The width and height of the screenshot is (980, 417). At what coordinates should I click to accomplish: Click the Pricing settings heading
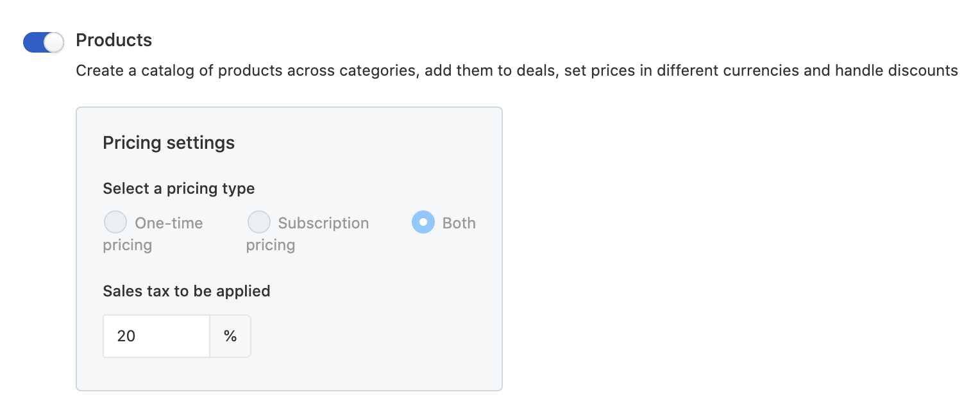[x=169, y=142]
